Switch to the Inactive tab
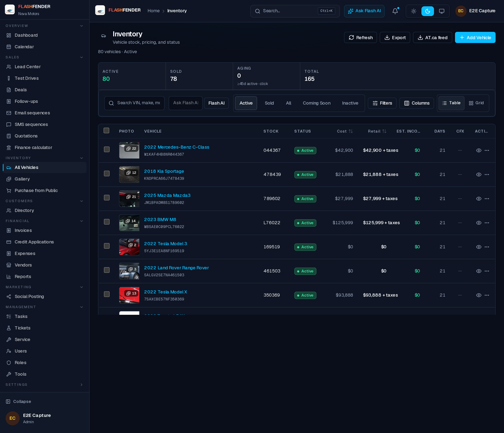The height and width of the screenshot is (433, 504). pos(350,103)
